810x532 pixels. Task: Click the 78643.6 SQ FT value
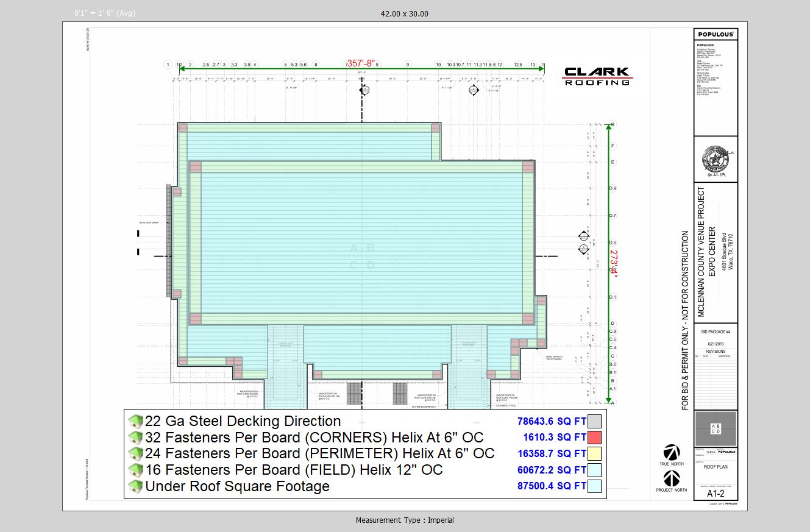[x=552, y=421]
